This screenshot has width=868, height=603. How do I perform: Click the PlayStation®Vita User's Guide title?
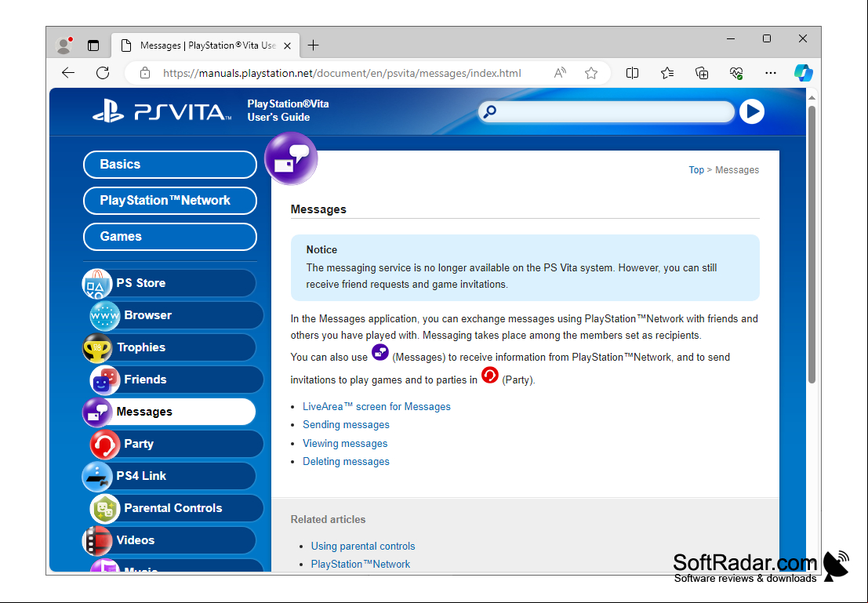(x=288, y=111)
